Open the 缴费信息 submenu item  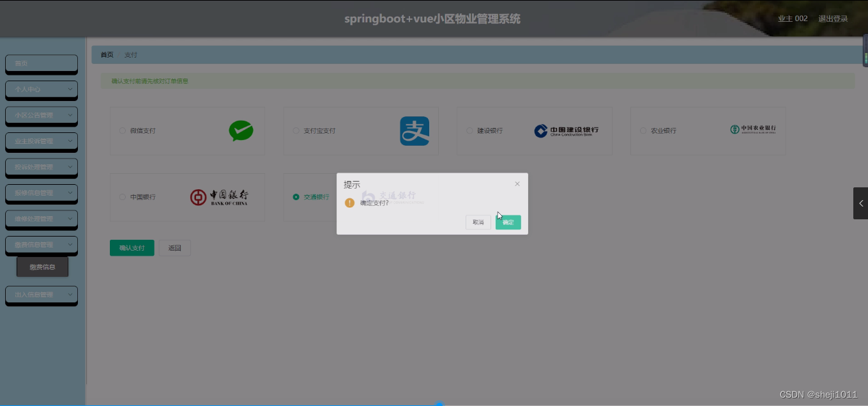42,267
